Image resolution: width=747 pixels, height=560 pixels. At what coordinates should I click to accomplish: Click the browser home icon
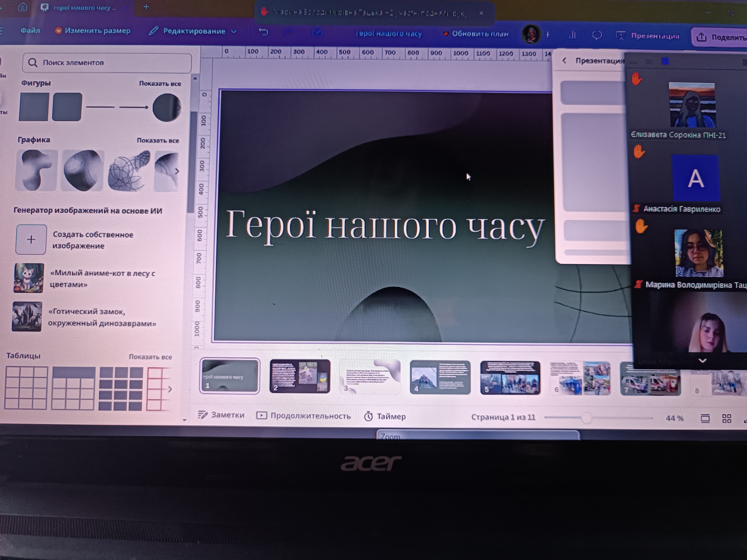(x=23, y=7)
